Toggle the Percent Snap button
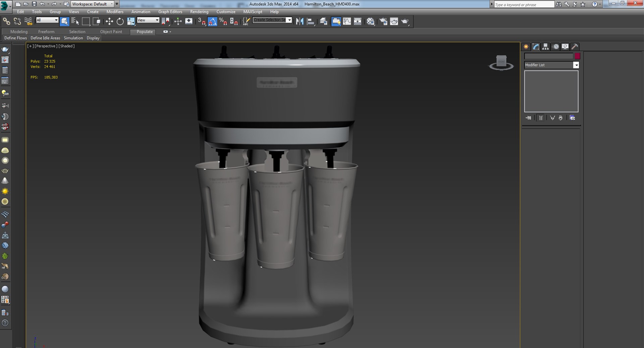Screen dimensions: 644x348 [x=223, y=21]
